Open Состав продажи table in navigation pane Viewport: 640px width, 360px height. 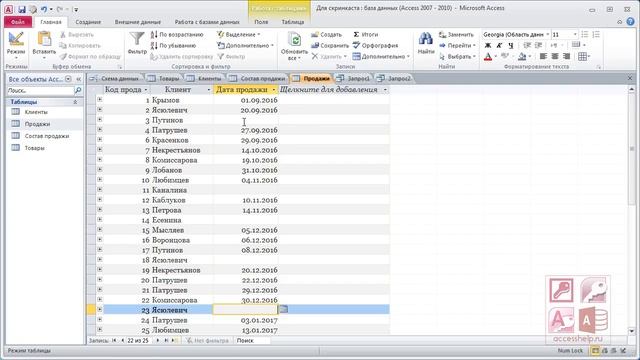[47, 136]
